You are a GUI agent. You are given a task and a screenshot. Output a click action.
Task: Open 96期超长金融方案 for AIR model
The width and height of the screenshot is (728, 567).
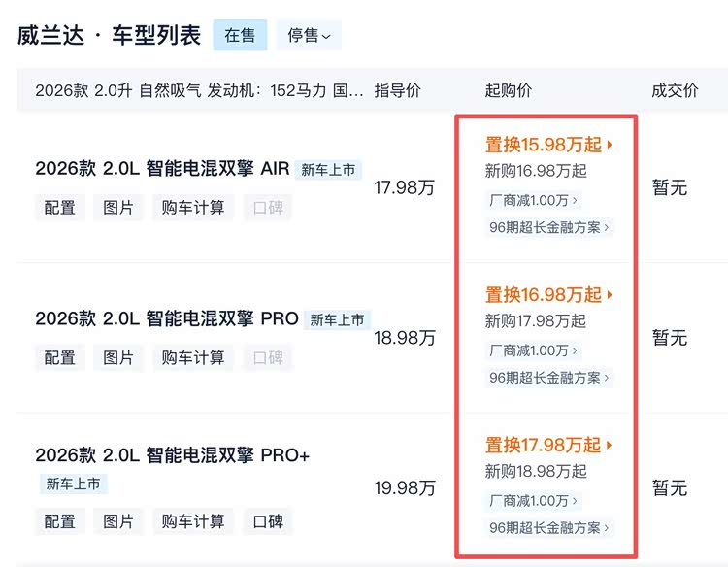click(x=548, y=227)
